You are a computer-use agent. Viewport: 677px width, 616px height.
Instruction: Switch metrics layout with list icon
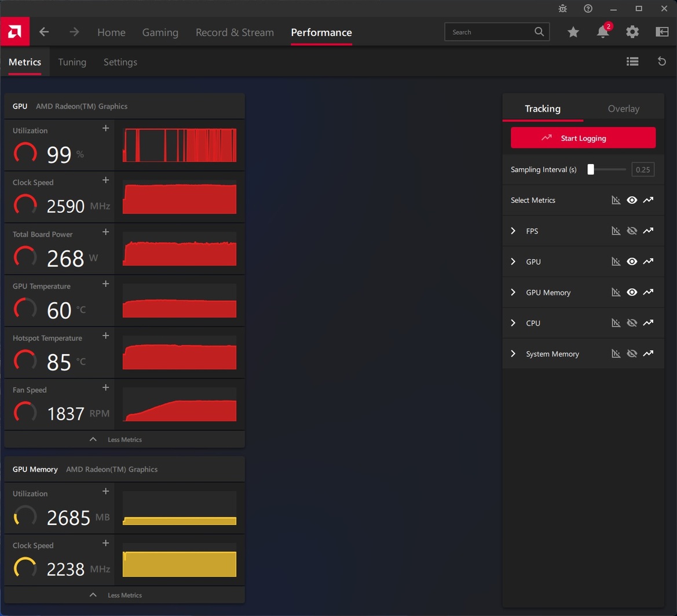[632, 61]
